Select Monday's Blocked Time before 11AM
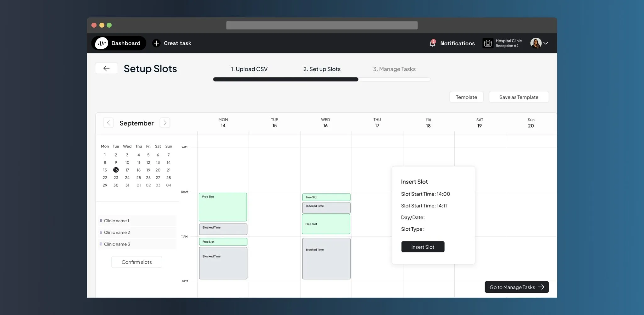 (223, 229)
